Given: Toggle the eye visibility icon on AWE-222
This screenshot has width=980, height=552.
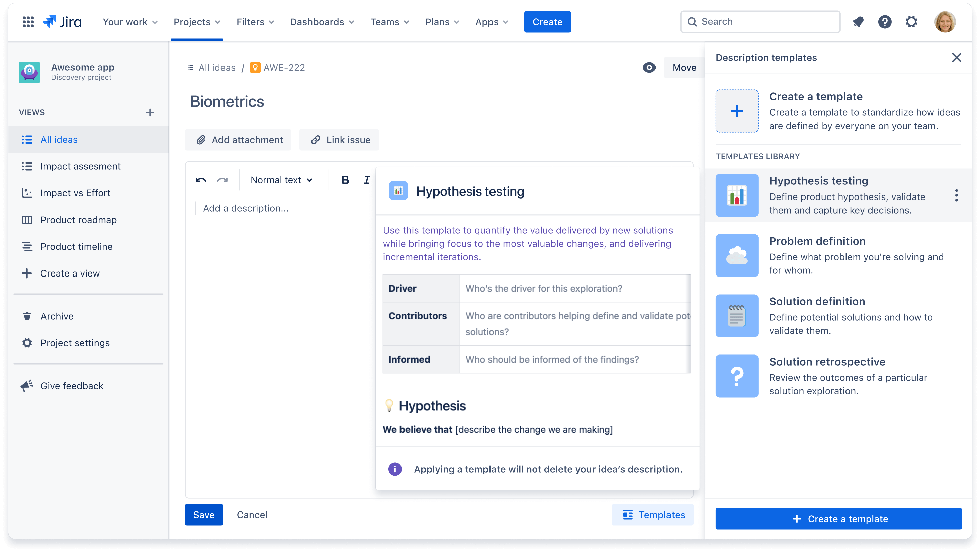Looking at the screenshot, I should tap(649, 67).
